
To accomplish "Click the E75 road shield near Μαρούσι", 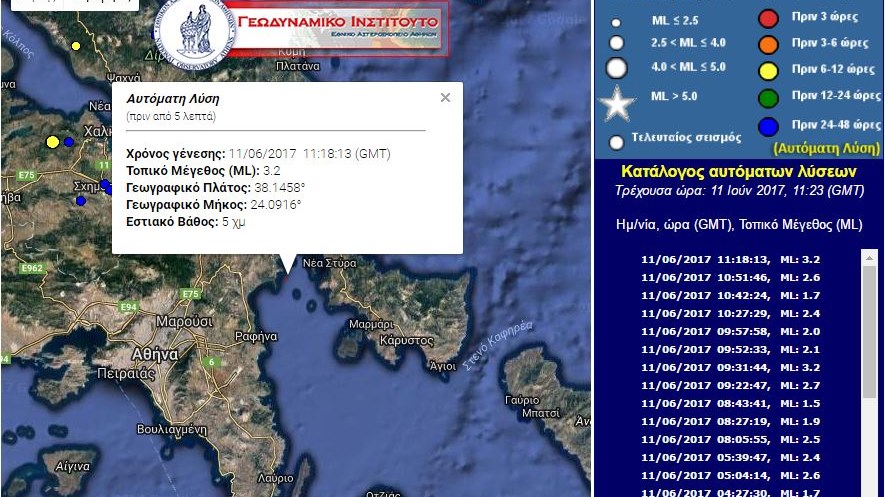I will 191,294.
